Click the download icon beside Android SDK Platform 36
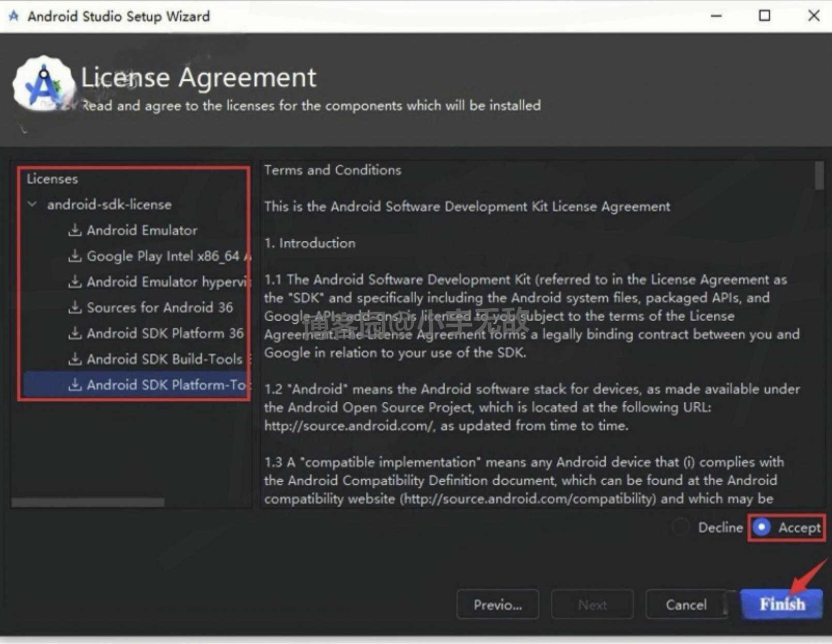 tap(75, 334)
